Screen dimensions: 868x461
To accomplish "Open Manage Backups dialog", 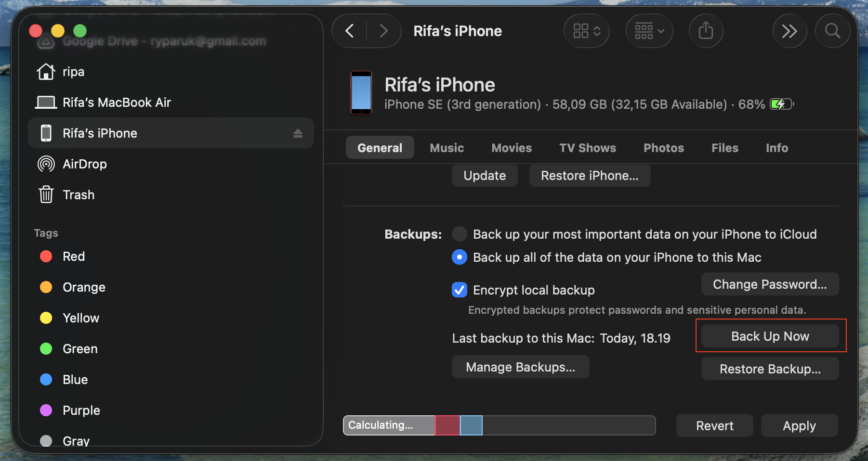I will tap(520, 367).
